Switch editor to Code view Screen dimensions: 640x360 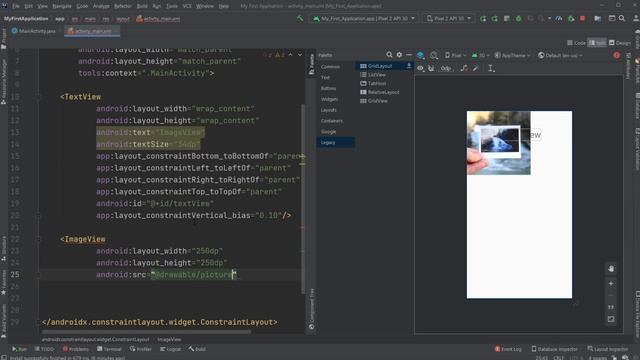point(576,42)
